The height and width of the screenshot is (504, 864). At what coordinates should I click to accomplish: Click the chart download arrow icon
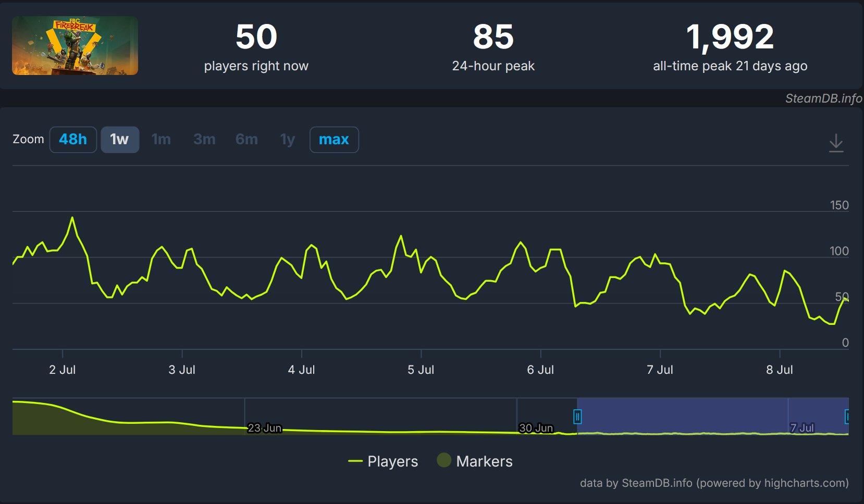836,143
